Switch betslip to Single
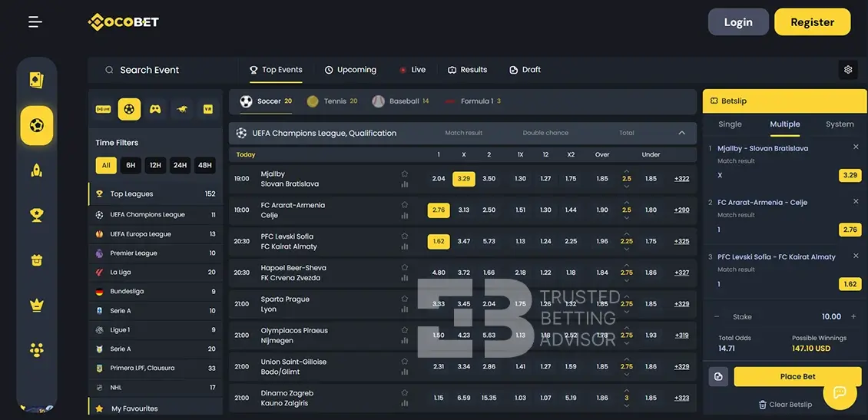The height and width of the screenshot is (420, 868). click(730, 124)
